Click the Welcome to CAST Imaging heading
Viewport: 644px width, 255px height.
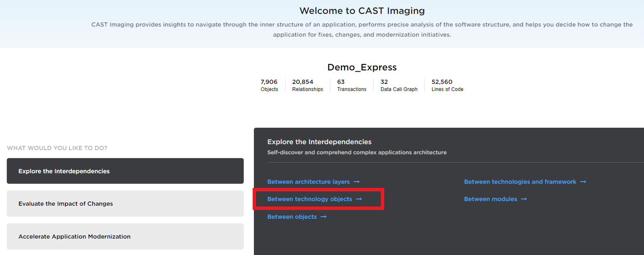click(362, 11)
